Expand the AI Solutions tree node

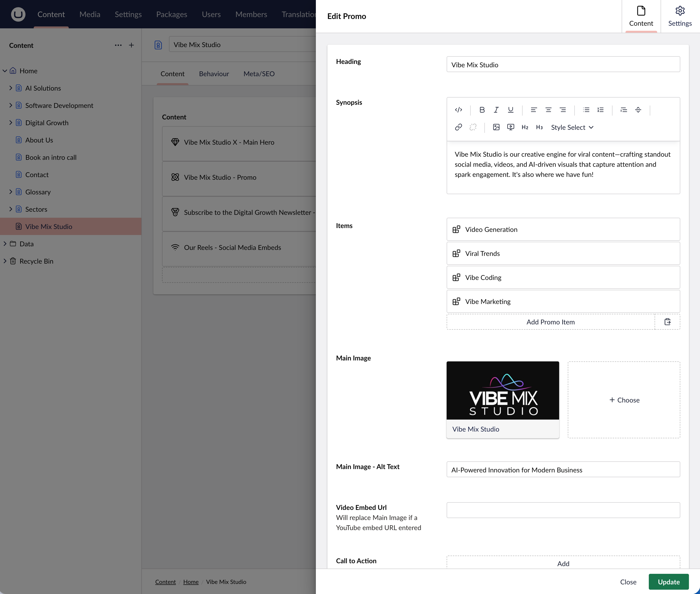click(11, 88)
